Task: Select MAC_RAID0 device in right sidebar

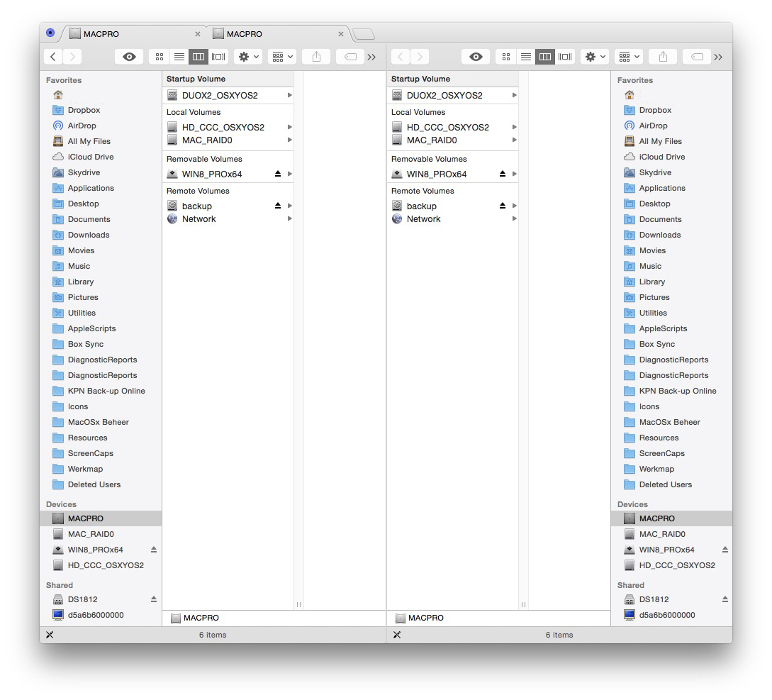Action: [x=671, y=534]
